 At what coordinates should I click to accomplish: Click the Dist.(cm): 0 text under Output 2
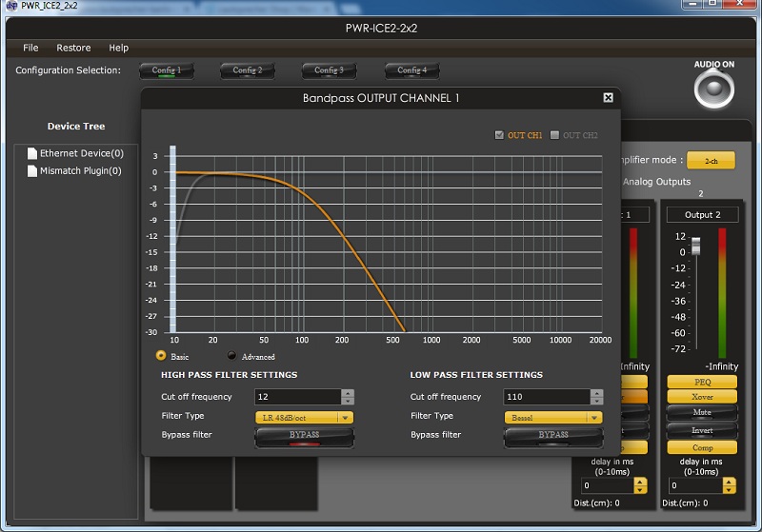coord(685,502)
